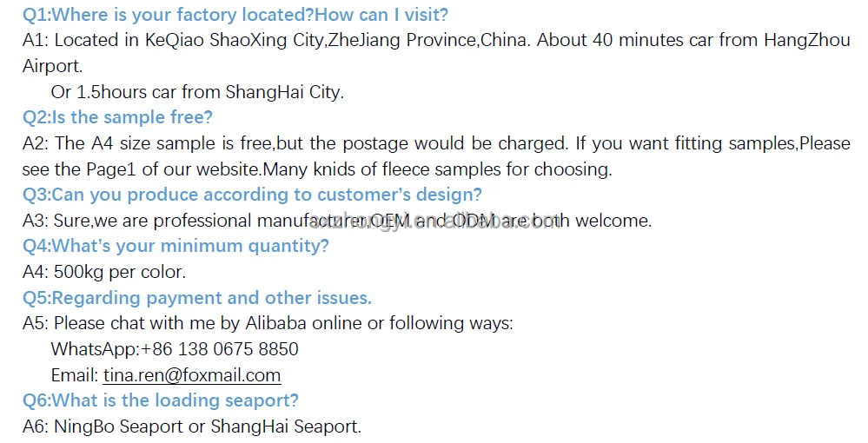Click the tina.ren@foxmail.com email link

[x=191, y=375]
